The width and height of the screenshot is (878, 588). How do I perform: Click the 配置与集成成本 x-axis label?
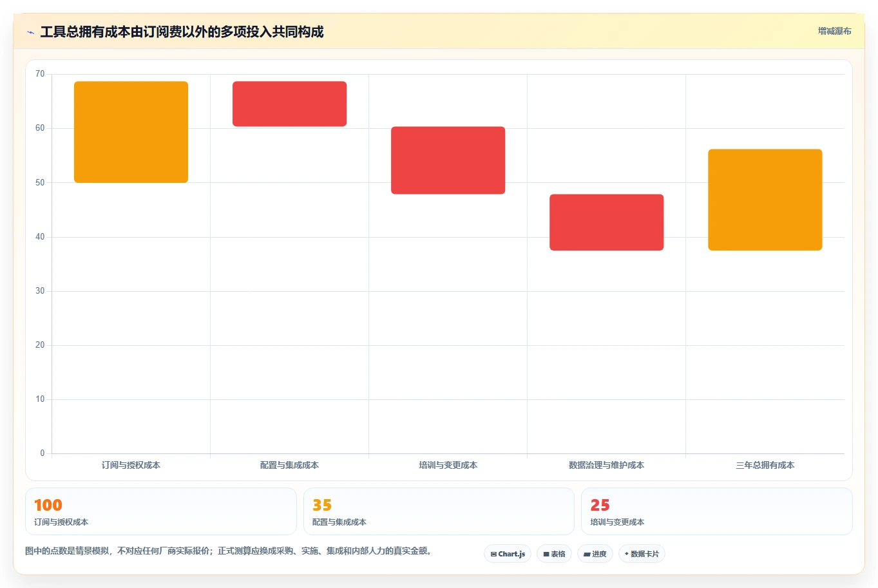289,465
